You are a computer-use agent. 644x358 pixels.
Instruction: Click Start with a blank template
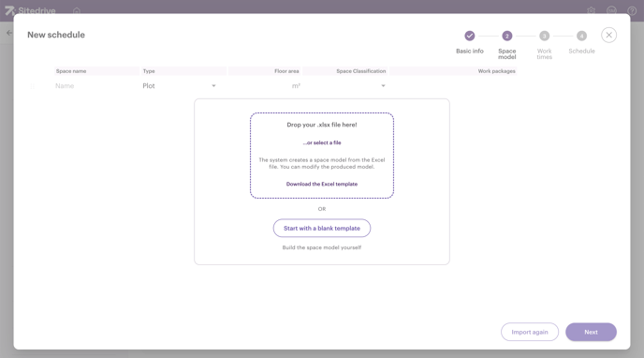322,228
